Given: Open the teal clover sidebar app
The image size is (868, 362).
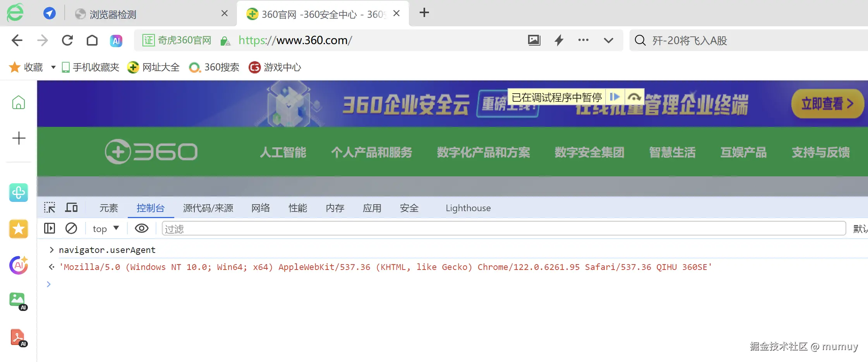Looking at the screenshot, I should [x=19, y=193].
